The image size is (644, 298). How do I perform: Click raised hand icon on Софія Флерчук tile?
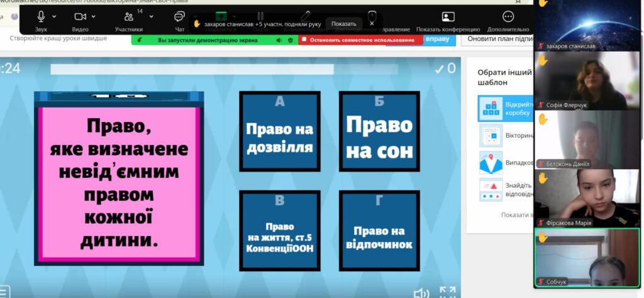[x=543, y=60]
